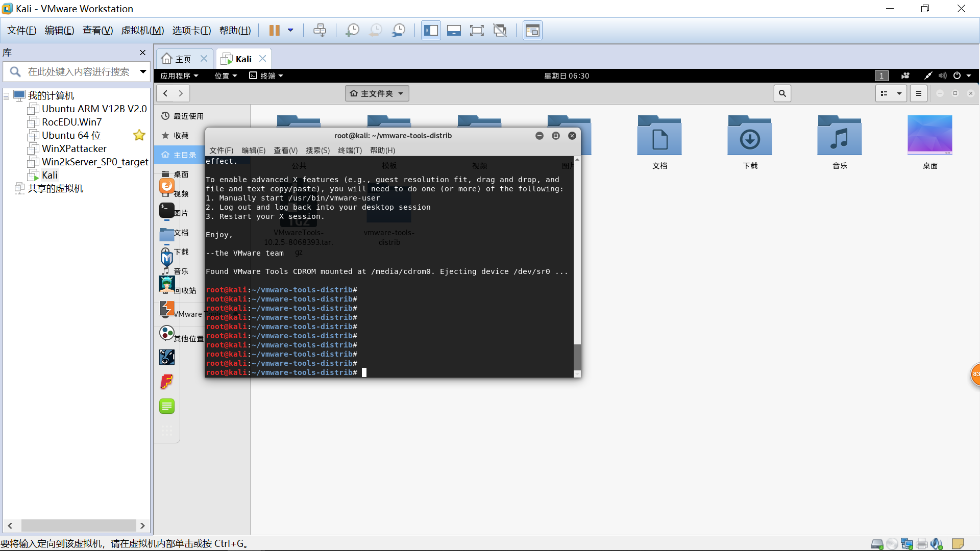Select 主目录 in file manager sidebar

coord(179,155)
